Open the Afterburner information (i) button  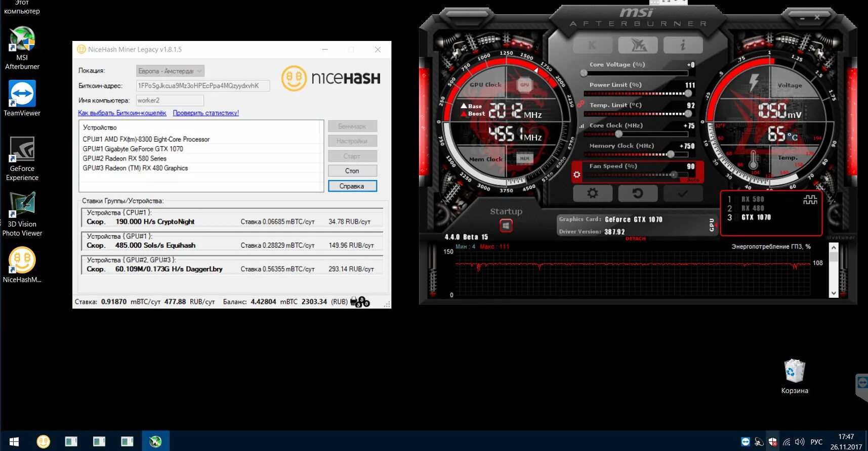683,46
